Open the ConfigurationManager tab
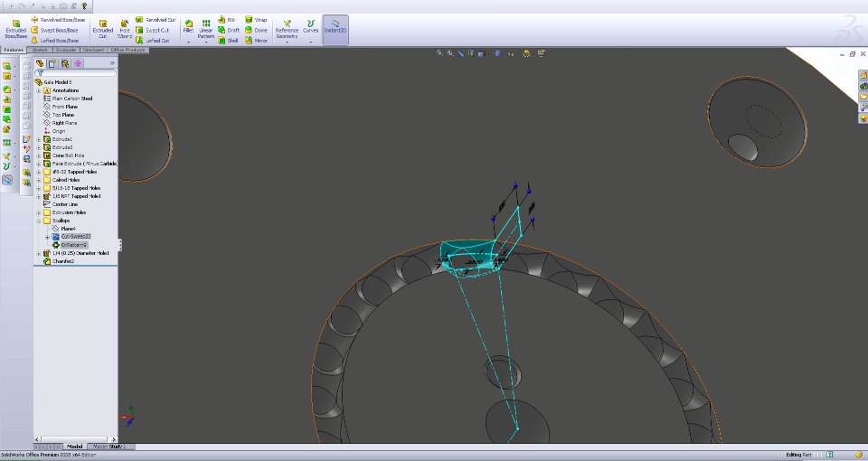Image resolution: width=868 pixels, height=461 pixels. (x=65, y=63)
